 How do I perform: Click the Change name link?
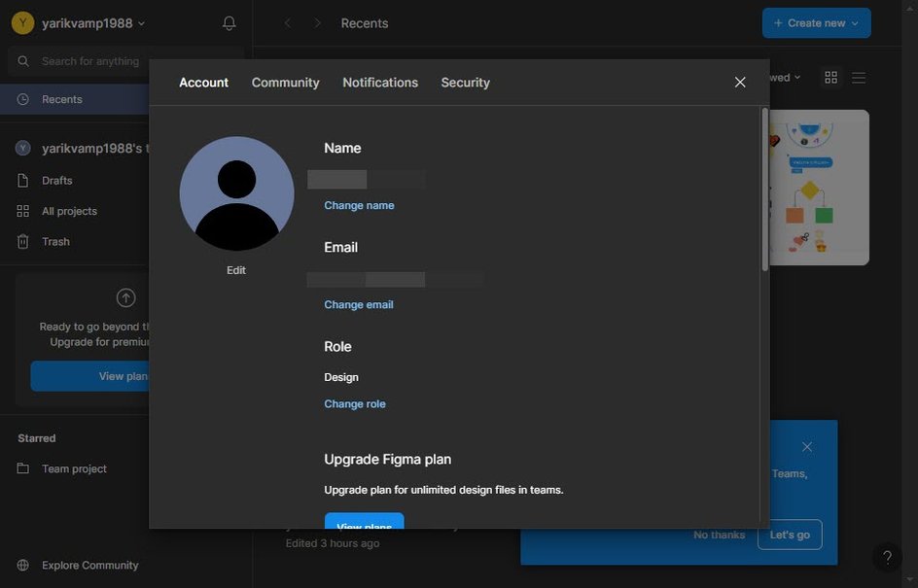pos(359,205)
